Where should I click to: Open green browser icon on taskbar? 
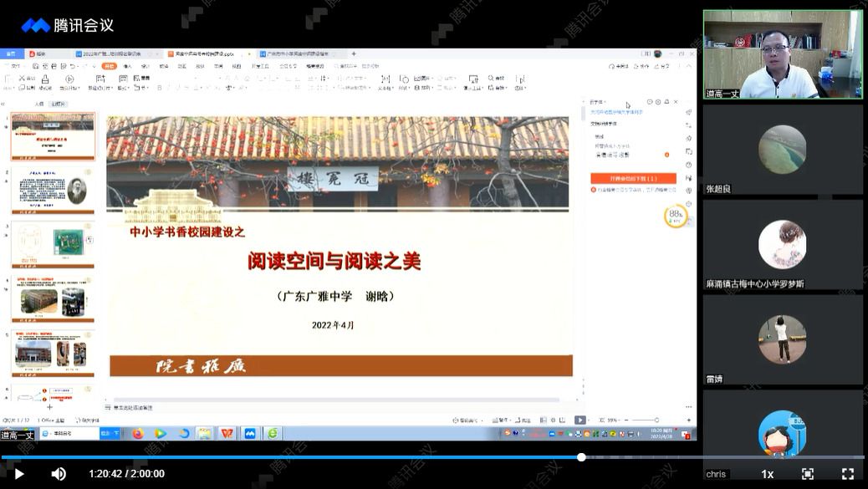pos(273,434)
